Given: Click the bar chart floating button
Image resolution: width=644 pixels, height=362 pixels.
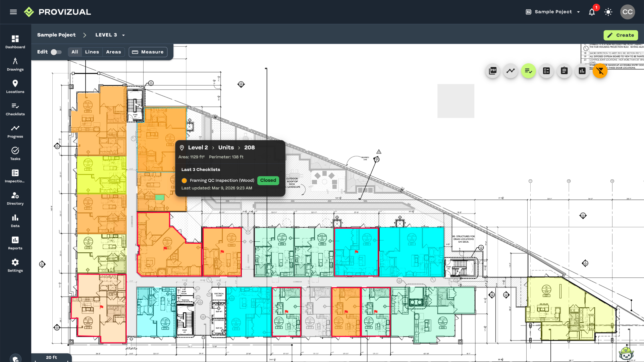Looking at the screenshot, I should pos(582,71).
